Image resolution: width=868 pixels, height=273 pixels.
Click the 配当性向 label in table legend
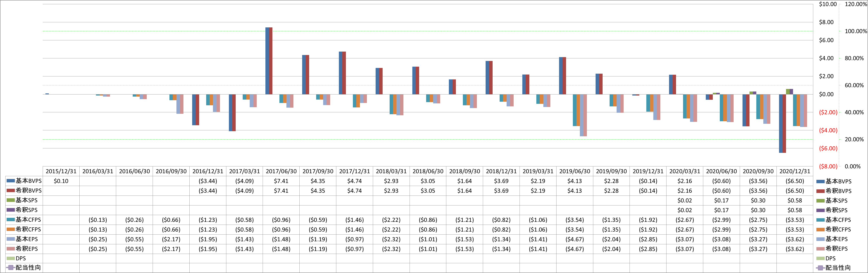click(28, 268)
